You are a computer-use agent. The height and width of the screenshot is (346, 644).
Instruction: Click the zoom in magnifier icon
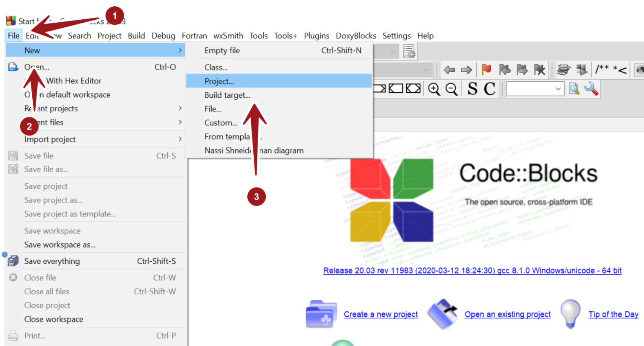(434, 89)
